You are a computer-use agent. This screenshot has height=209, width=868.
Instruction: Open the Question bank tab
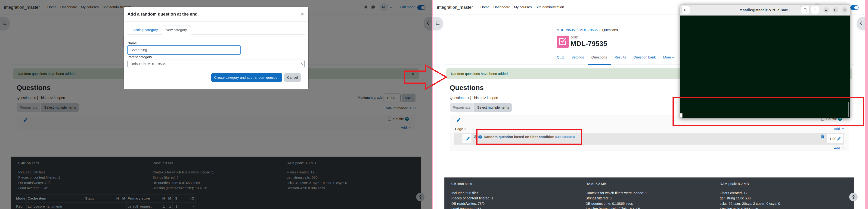click(644, 58)
